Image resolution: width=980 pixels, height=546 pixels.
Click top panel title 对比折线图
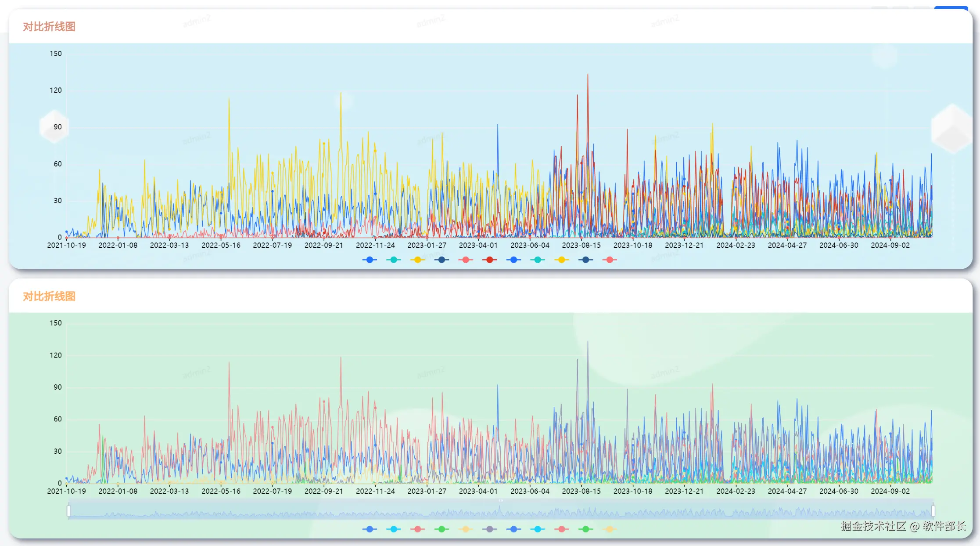(x=49, y=27)
